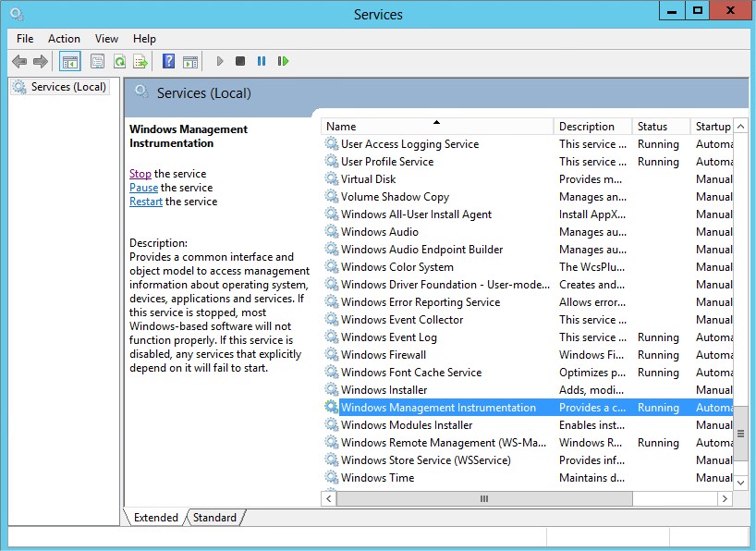Click the Restart the service link
The image size is (756, 551).
tap(146, 202)
